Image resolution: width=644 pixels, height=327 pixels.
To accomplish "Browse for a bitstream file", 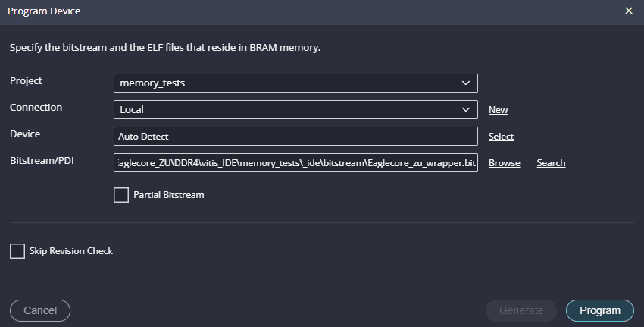I will (504, 163).
